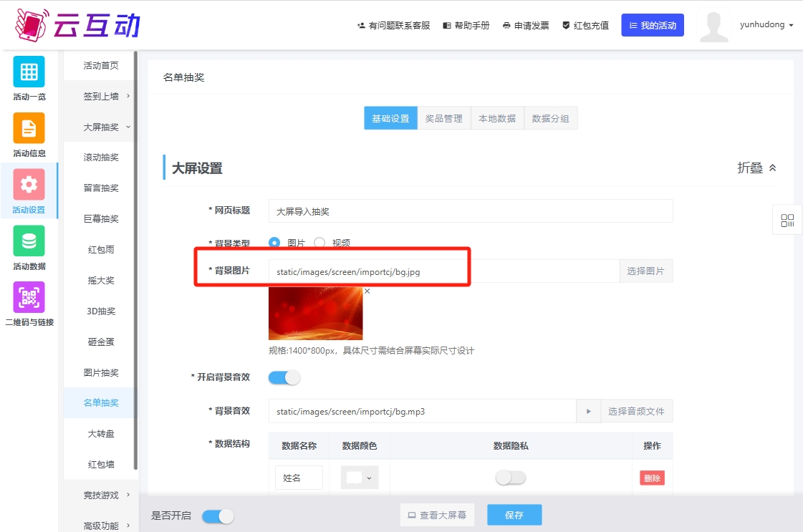Click the floating QR code icon at right
The height and width of the screenshot is (532, 803).
point(787,221)
